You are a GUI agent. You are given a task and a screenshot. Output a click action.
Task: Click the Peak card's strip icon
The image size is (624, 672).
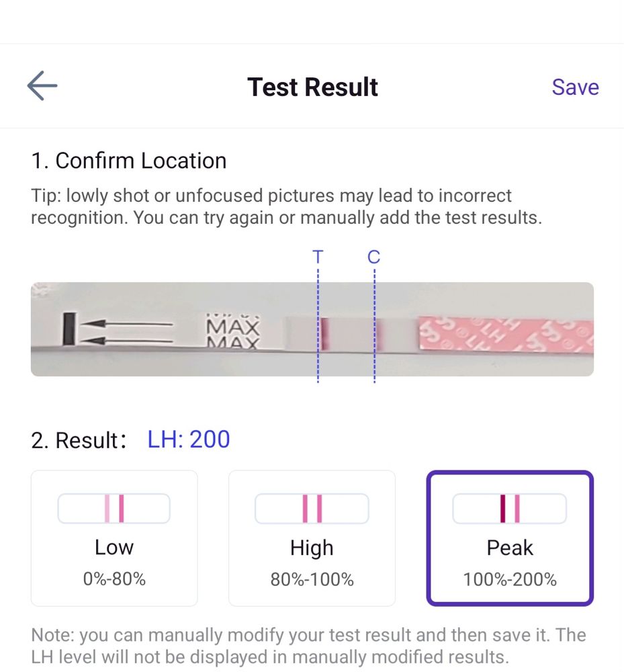[x=510, y=508]
